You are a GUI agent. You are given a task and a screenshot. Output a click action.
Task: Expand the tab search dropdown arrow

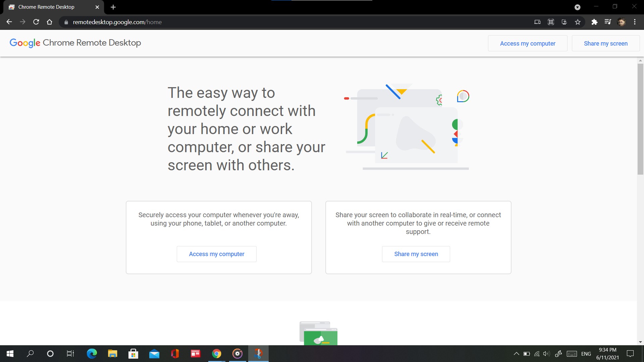[x=577, y=7]
